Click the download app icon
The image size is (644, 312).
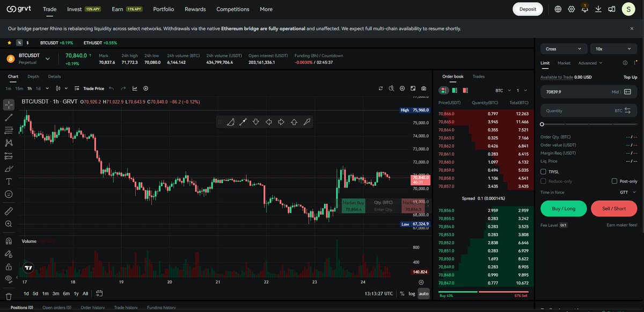(x=598, y=9)
